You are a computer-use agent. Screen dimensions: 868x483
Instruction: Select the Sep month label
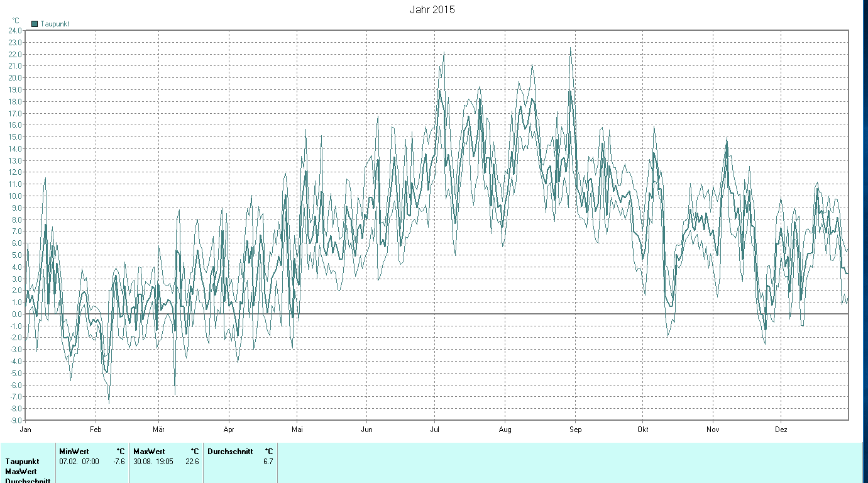coord(575,430)
